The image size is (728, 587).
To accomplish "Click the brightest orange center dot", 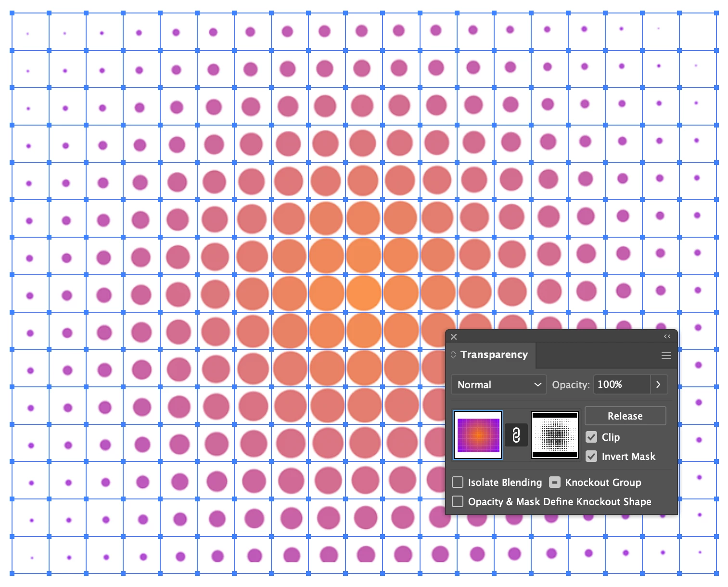I will pos(364,293).
